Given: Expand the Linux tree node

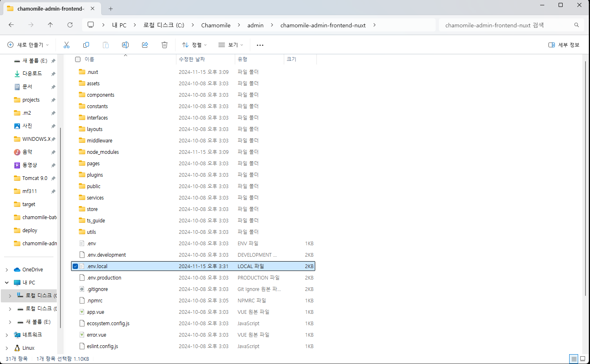Looking at the screenshot, I should (7, 348).
